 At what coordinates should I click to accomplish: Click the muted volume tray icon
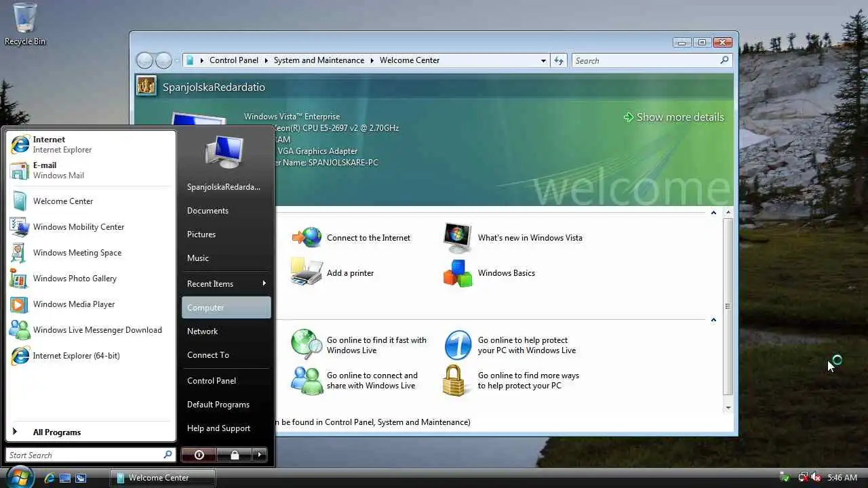816,477
